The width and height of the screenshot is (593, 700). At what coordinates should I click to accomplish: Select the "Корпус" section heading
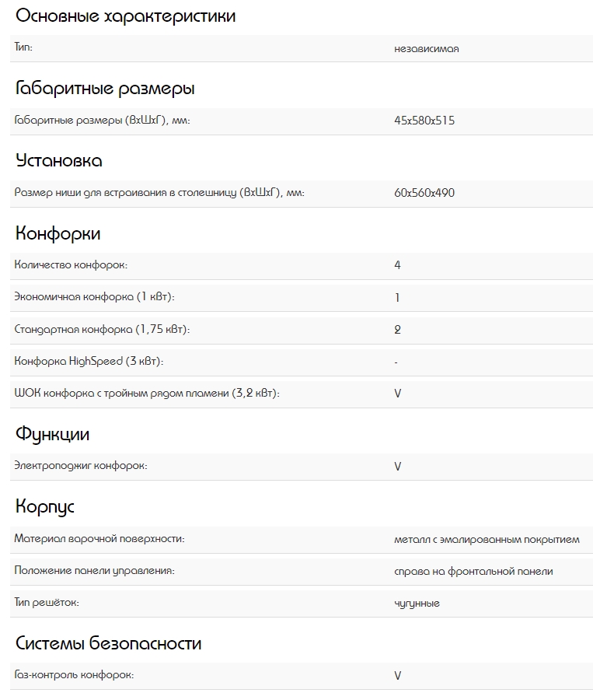tap(45, 506)
